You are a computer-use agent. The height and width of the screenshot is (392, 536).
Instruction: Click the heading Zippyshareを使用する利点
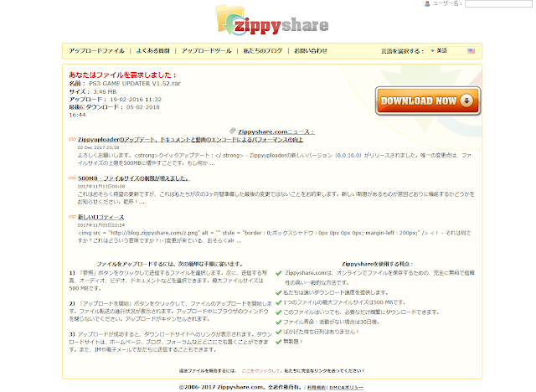pos(378,264)
